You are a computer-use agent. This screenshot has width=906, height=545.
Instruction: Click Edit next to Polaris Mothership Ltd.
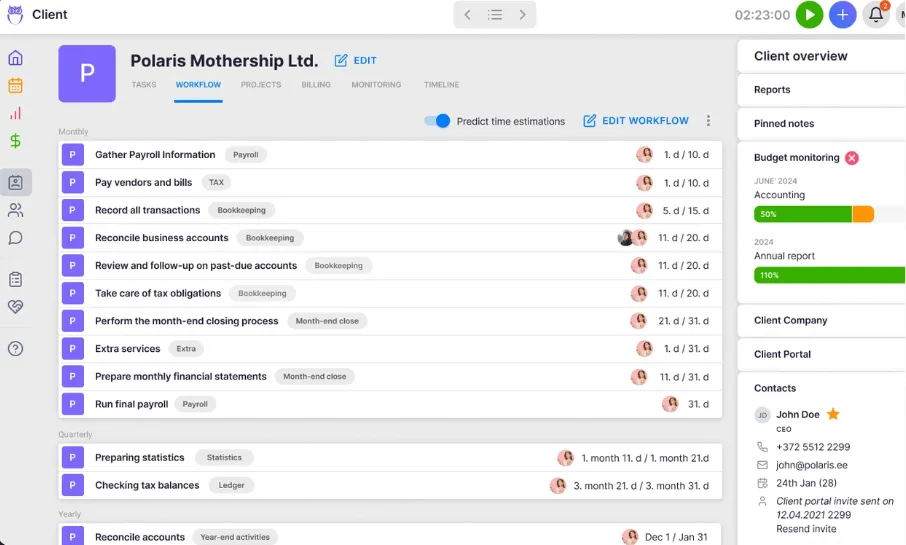[x=355, y=60]
